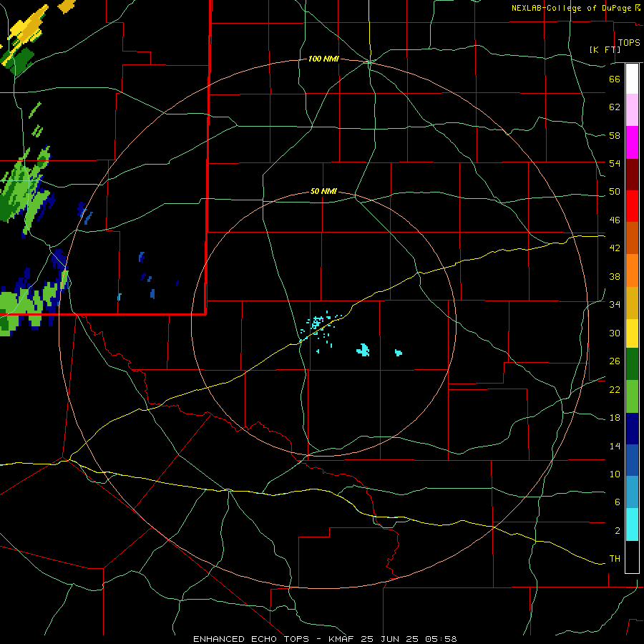Select the dark green legend swatch
Viewport: 644px width, 644px height.
pos(632,364)
